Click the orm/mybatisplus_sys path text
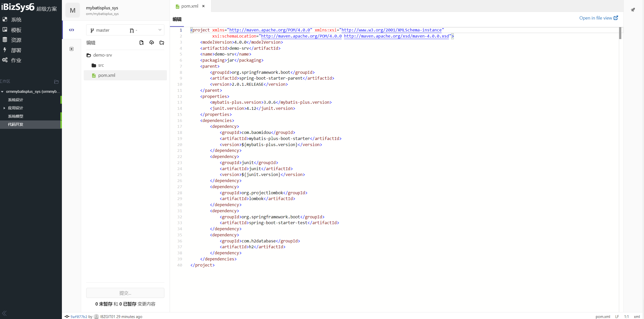Screen dimensions: 644x319 point(102,14)
